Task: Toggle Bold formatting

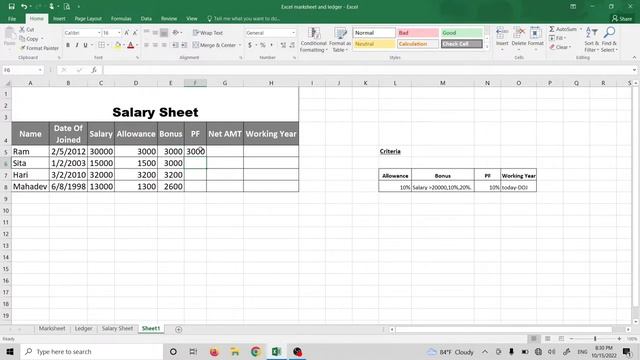Action: [x=68, y=45]
